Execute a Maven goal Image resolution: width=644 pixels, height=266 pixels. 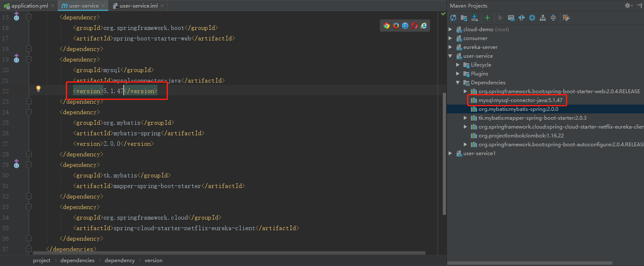(511, 18)
